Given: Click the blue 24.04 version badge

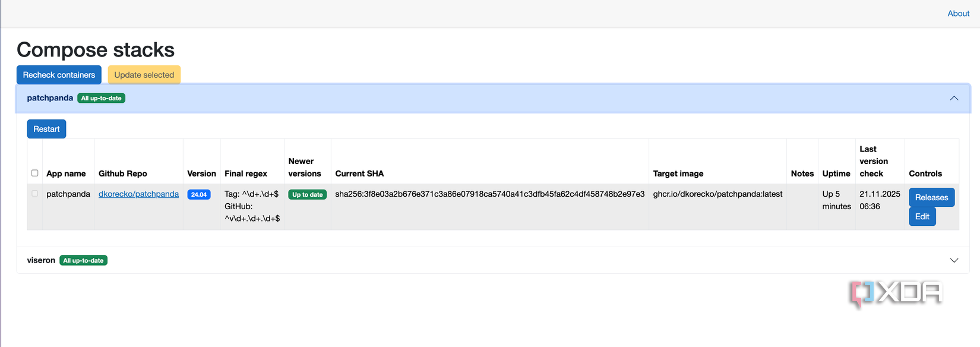Looking at the screenshot, I should tap(199, 194).
